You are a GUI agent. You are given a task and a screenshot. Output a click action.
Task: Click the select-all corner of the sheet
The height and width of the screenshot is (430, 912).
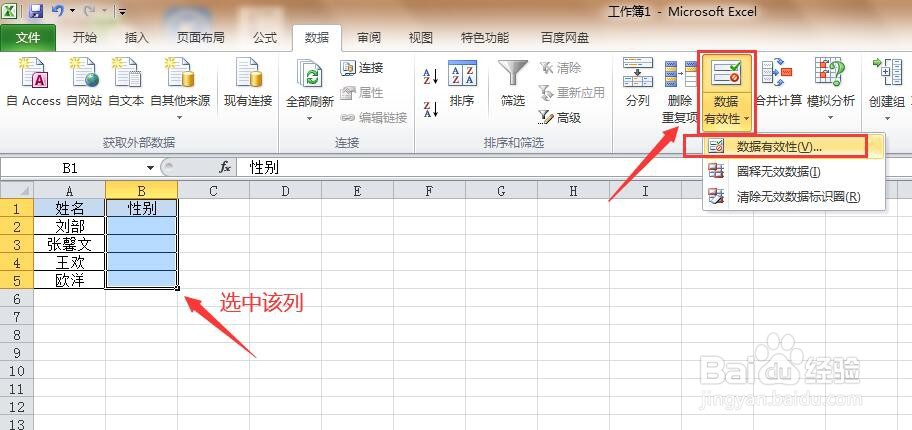pos(17,190)
